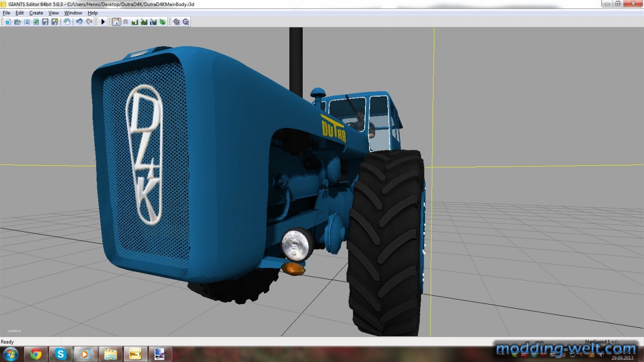Image resolution: width=644 pixels, height=362 pixels.
Task: Open Skype from the taskbar
Action: [60, 354]
